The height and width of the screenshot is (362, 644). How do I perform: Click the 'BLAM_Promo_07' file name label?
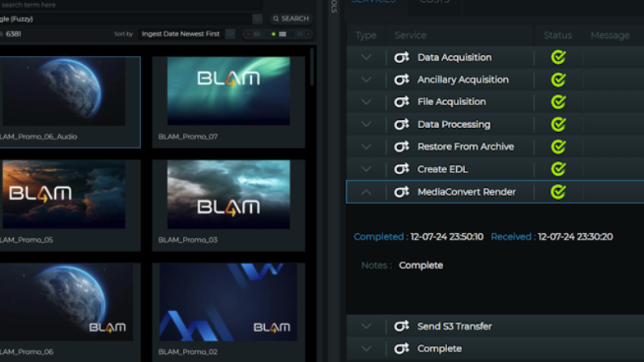click(188, 137)
